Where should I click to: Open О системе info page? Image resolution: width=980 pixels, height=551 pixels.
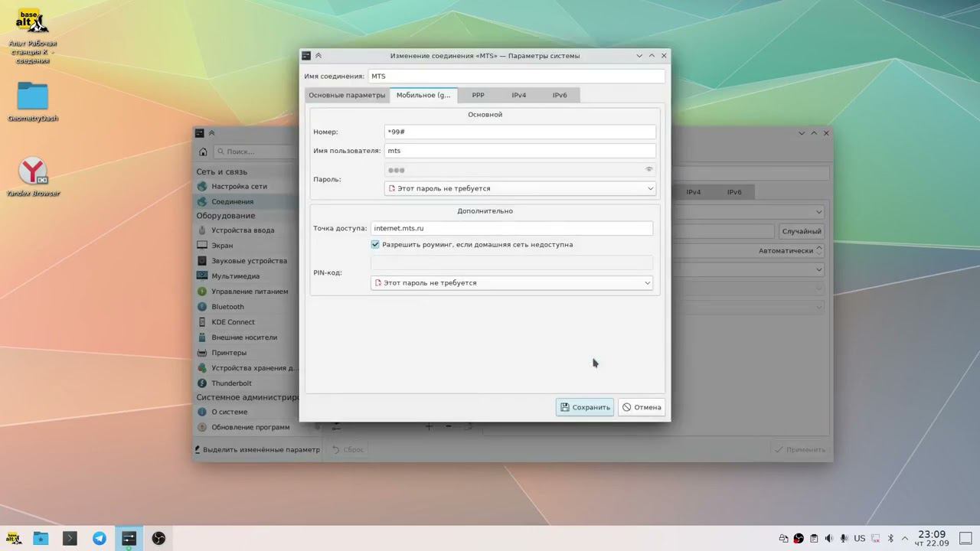(246, 412)
